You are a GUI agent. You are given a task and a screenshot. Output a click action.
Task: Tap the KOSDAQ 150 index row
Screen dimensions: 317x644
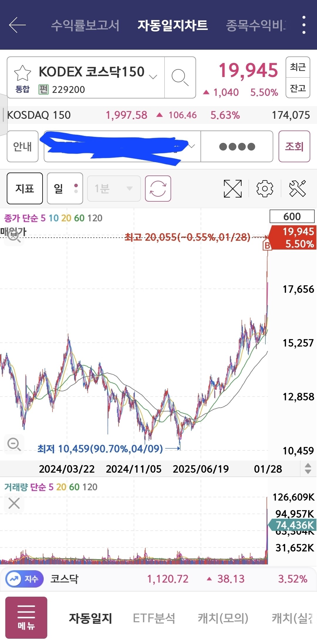pyautogui.click(x=158, y=115)
